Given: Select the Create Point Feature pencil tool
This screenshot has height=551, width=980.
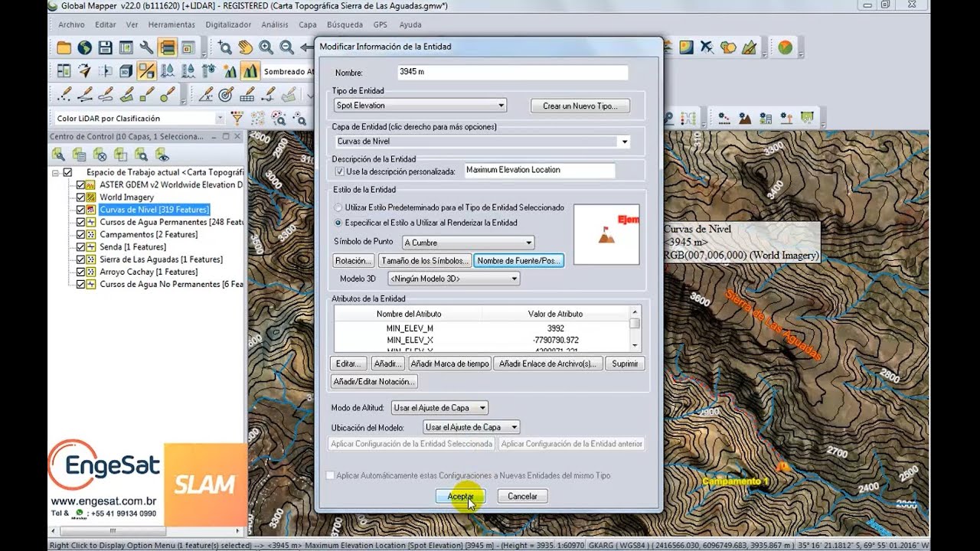Looking at the screenshot, I should click(x=64, y=95).
